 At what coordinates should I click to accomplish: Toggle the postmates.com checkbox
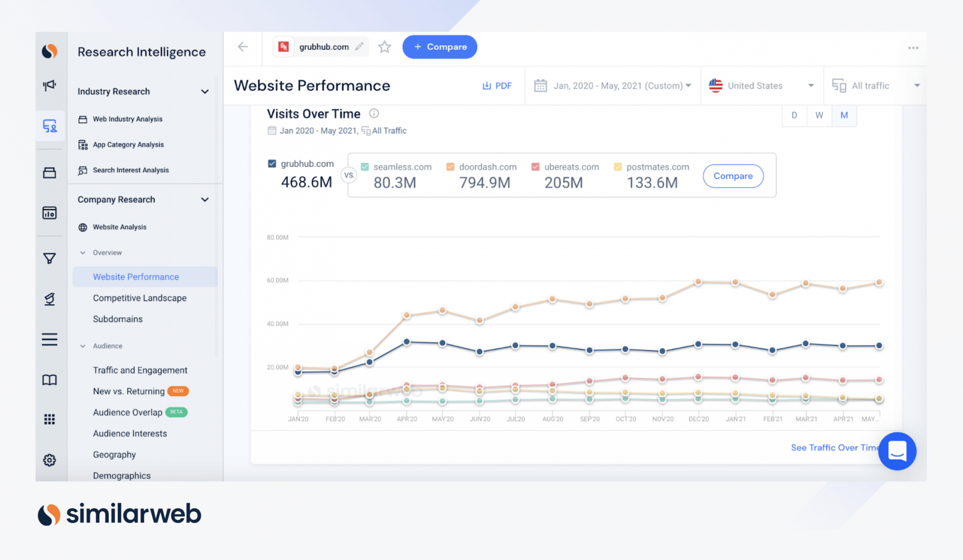click(x=618, y=167)
